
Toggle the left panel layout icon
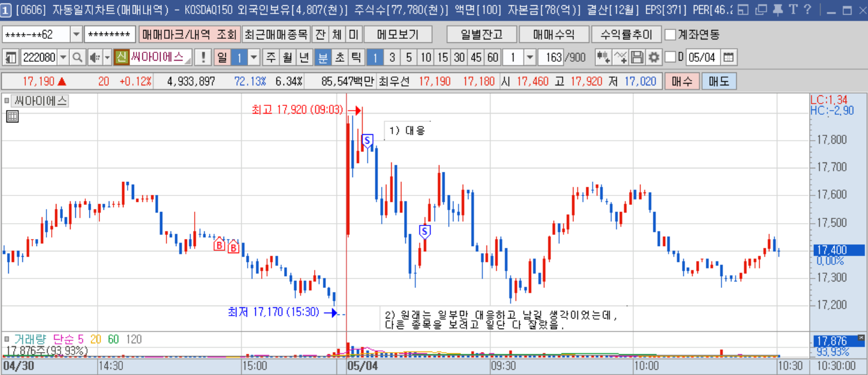(x=11, y=58)
